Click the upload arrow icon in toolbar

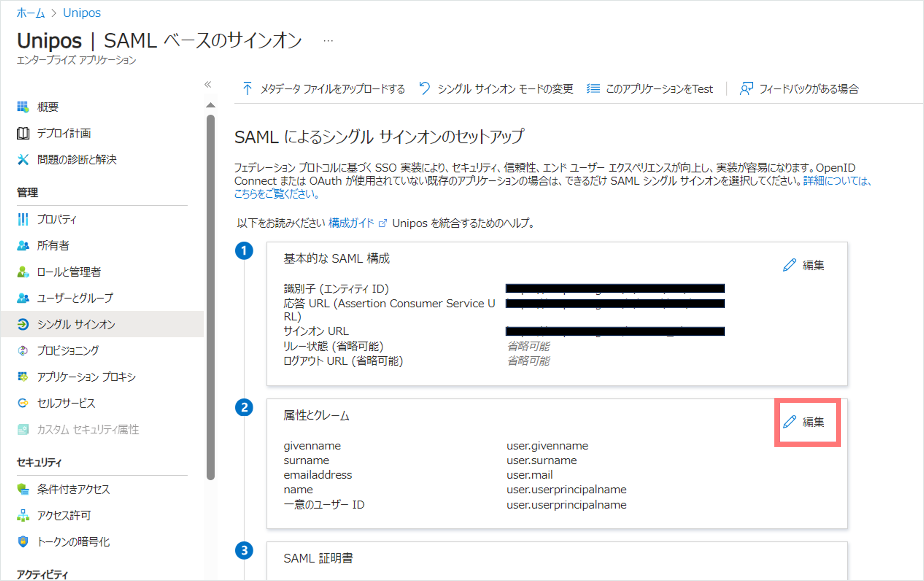247,88
